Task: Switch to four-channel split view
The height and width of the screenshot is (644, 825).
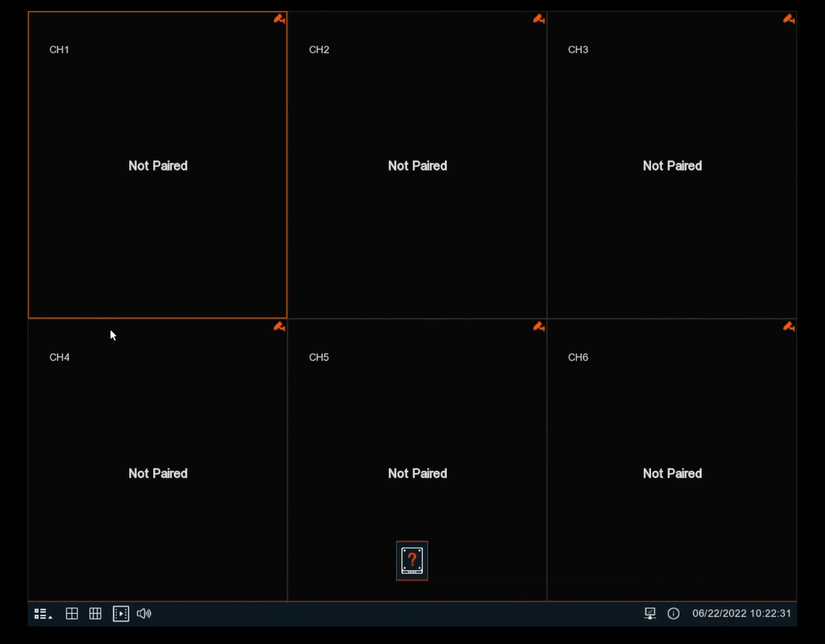Action: click(x=72, y=614)
